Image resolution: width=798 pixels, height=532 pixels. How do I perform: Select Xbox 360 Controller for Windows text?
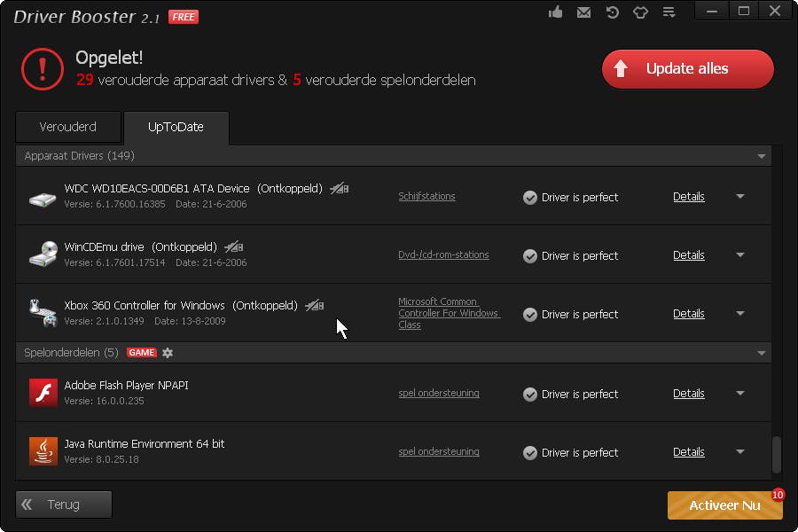coord(144,305)
